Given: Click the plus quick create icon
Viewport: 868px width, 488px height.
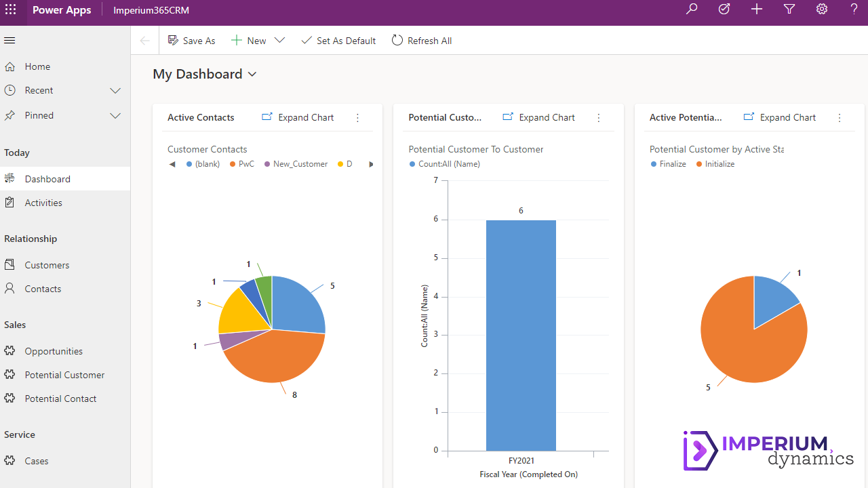Looking at the screenshot, I should point(757,9).
